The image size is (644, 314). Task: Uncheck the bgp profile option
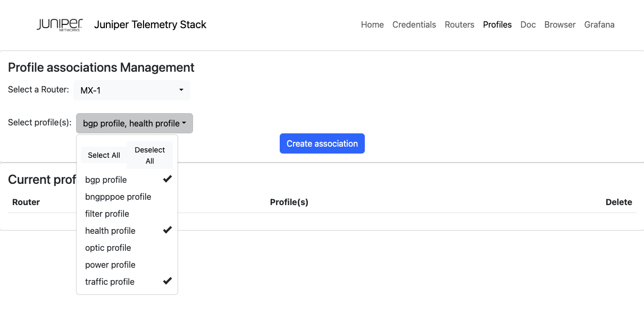pyautogui.click(x=127, y=180)
